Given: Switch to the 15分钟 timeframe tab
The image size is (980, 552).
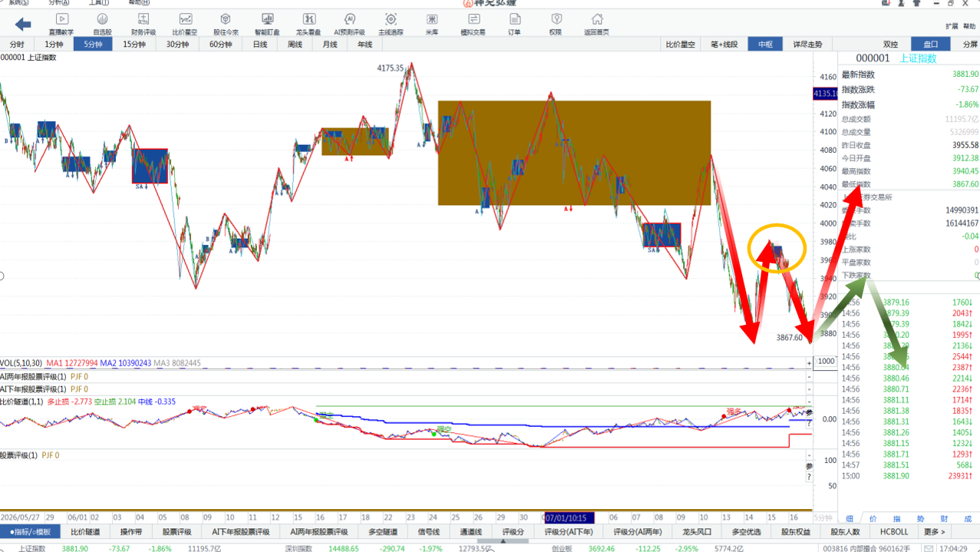Looking at the screenshot, I should pyautogui.click(x=134, y=45).
